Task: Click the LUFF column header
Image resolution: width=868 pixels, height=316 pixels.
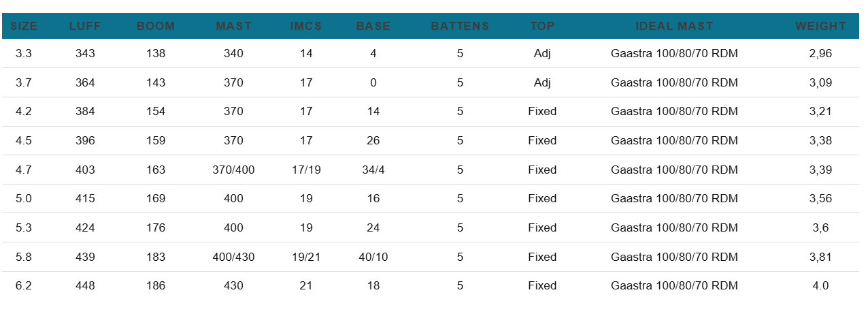Action: [86, 27]
